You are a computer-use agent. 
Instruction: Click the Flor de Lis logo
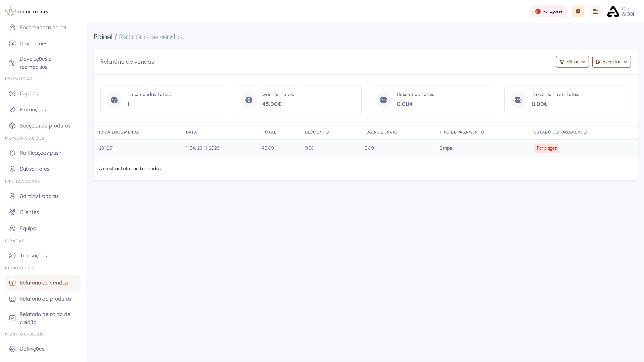click(x=26, y=11)
